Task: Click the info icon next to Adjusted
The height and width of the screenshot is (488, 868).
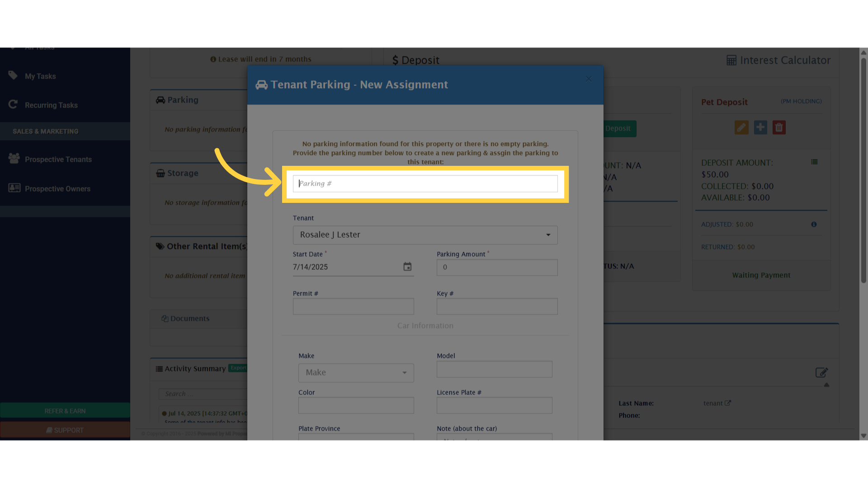Action: tap(814, 224)
